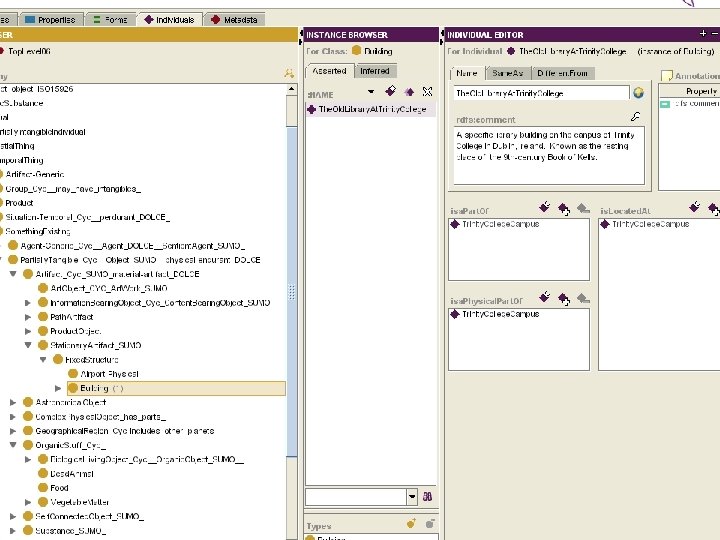Collapse the FixedStructure node
The height and width of the screenshot is (540, 720).
[43, 360]
